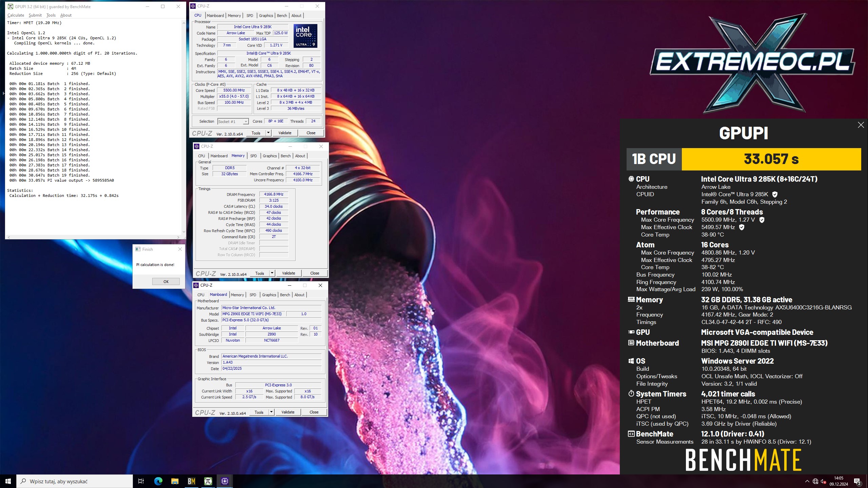
Task: Open the BenchMate taskbar icon
Action: (191, 481)
